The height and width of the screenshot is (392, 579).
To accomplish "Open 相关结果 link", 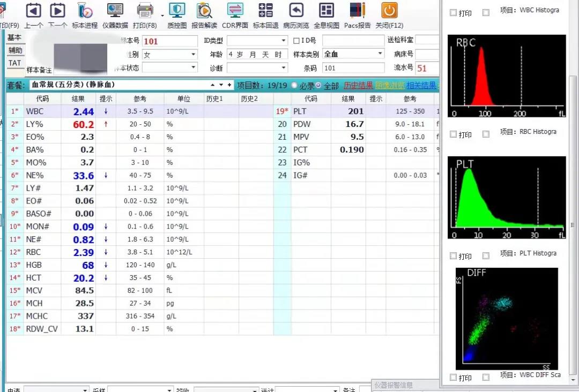I will tap(421, 86).
